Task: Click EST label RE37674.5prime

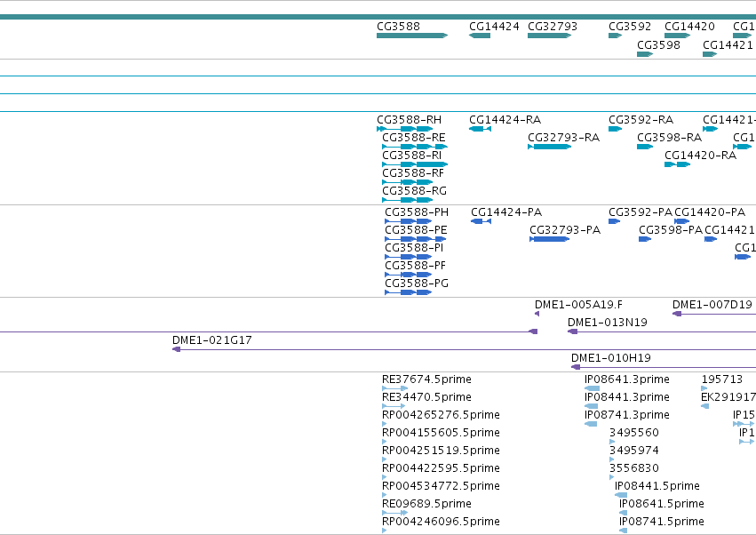Action: point(426,379)
